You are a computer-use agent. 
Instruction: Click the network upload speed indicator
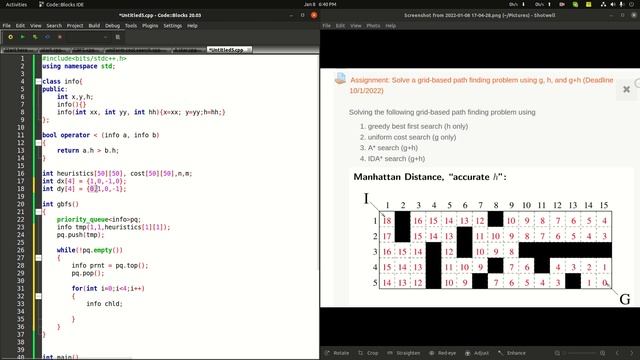543,4
